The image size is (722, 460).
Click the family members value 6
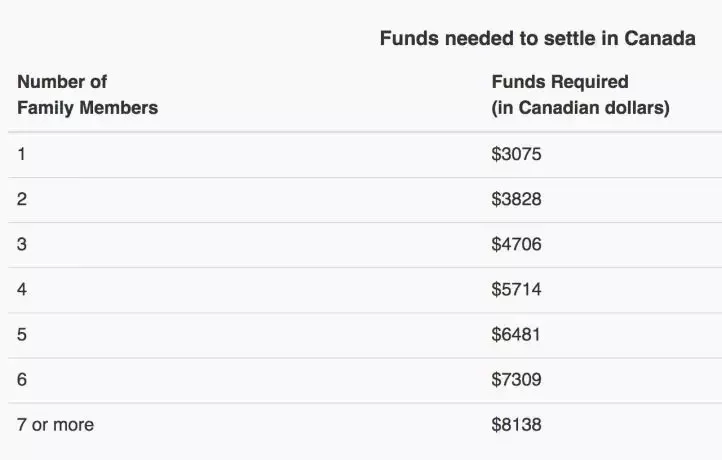(x=22, y=379)
